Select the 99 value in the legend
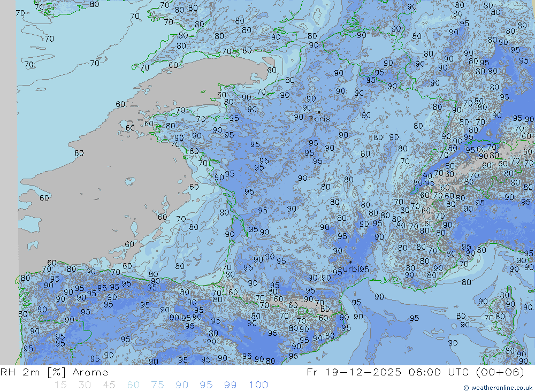Viewport: 535px width, 392px height. (230, 385)
